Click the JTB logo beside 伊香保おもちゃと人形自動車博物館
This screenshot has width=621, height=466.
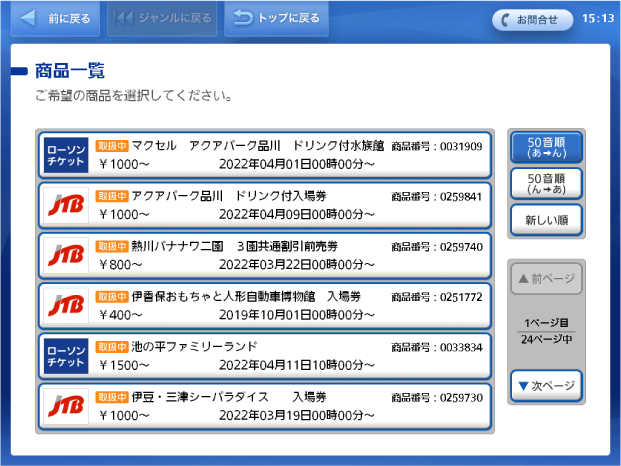tap(66, 305)
